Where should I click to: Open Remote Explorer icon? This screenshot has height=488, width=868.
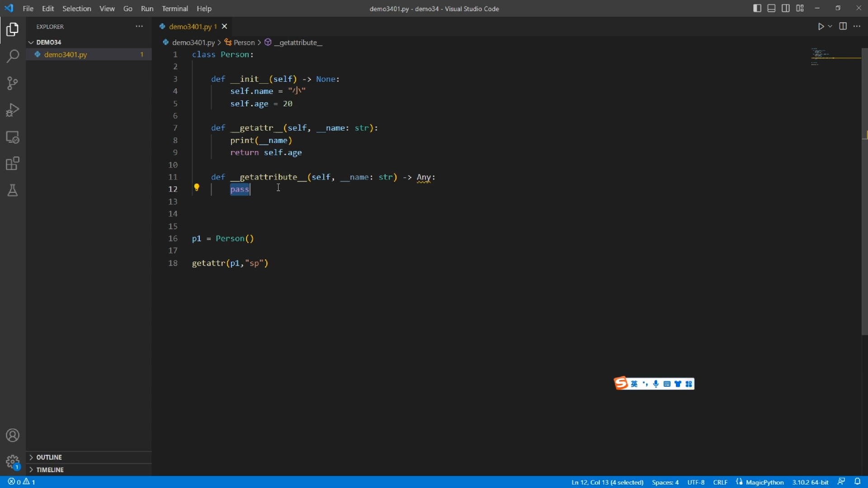[13, 137]
